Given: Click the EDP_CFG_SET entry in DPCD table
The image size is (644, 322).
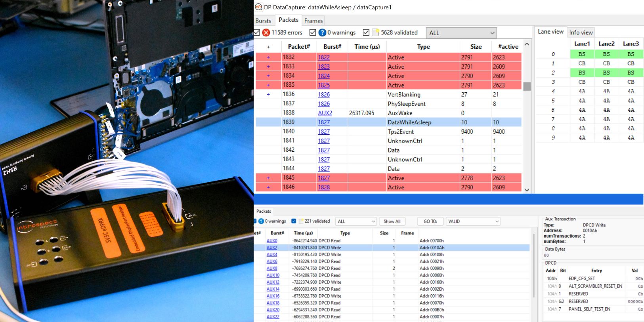Looking at the screenshot, I should click(x=581, y=278).
